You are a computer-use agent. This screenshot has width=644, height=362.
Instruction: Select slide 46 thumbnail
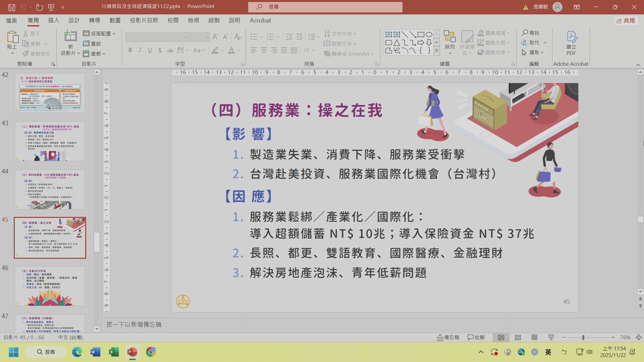point(50,286)
